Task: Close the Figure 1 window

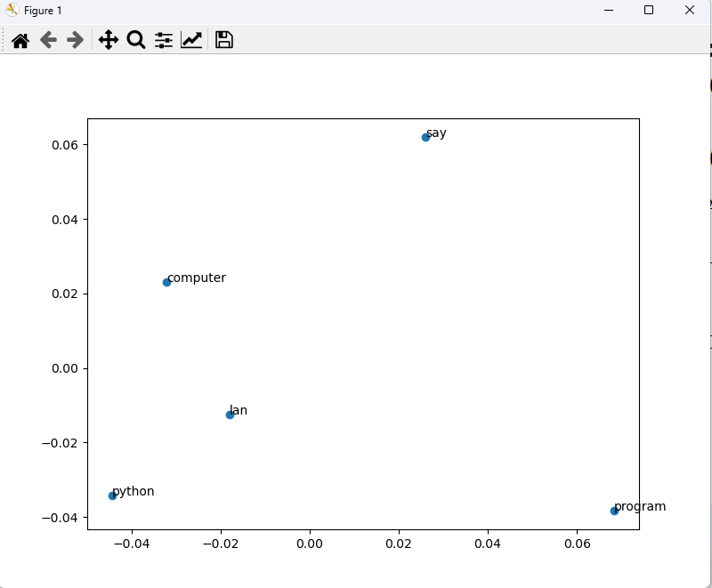Action: coord(689,10)
